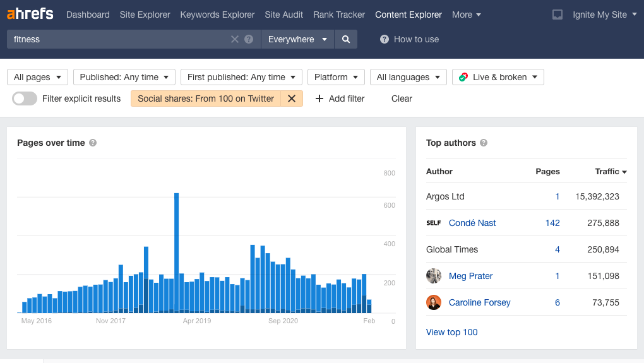The image size is (644, 363).
Task: Click Clear filters button
Action: click(402, 98)
